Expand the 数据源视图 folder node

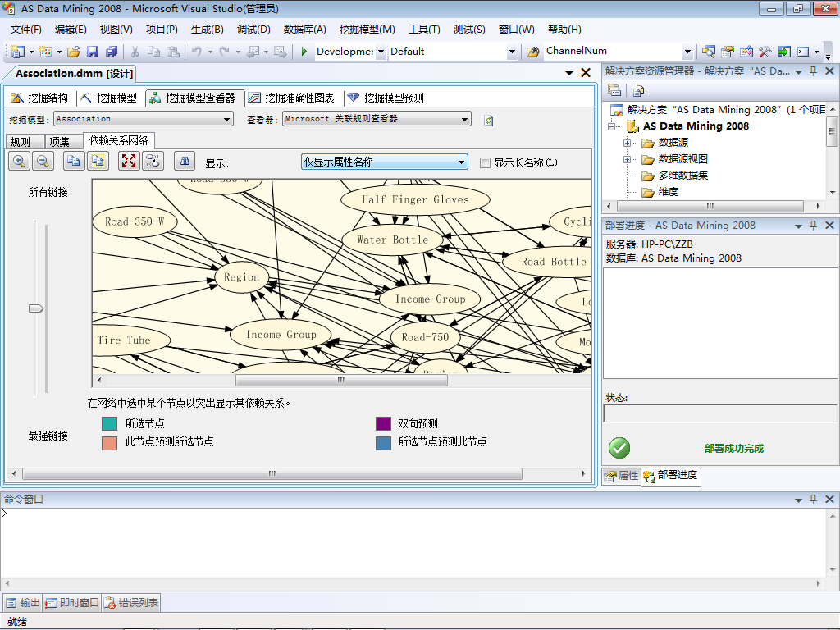pyautogui.click(x=628, y=160)
